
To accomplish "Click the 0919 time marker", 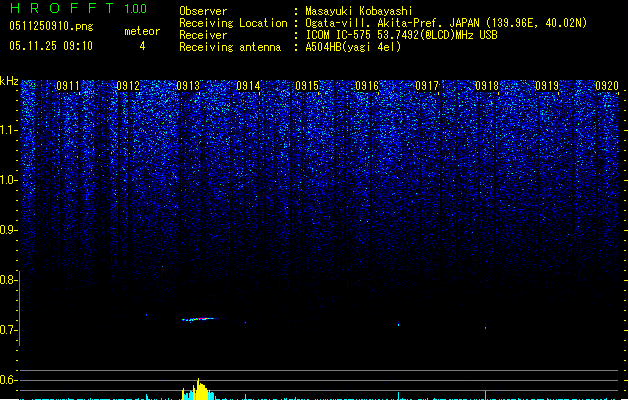I will pos(547,86).
